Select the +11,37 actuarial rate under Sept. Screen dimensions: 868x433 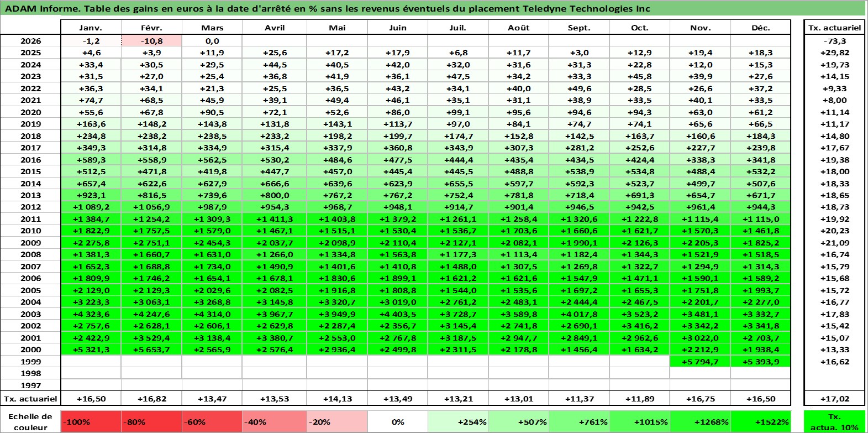pos(579,399)
